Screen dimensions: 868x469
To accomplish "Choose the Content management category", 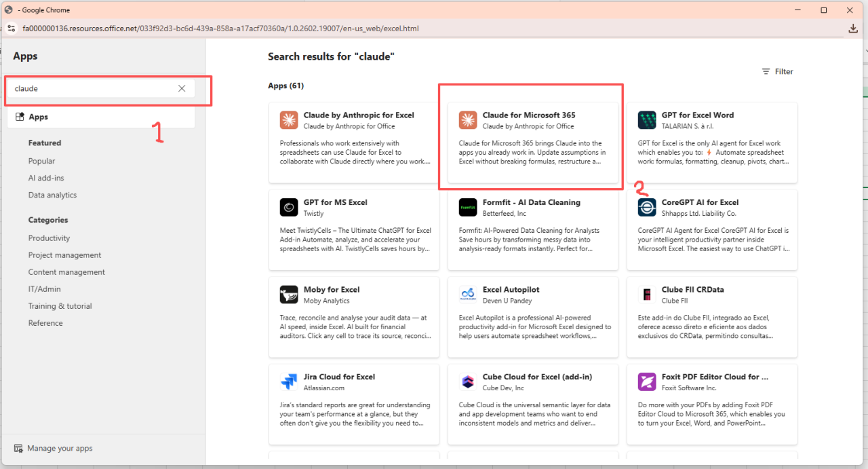I will coord(67,272).
